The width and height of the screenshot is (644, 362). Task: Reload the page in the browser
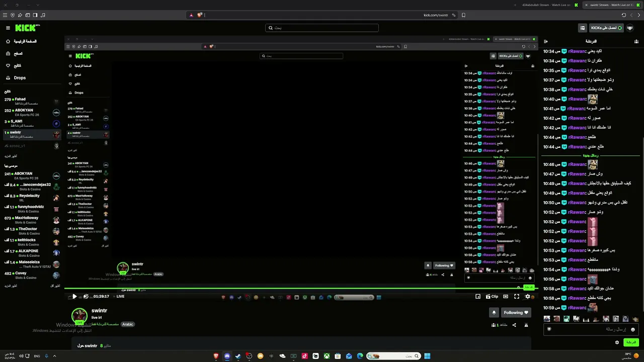click(x=624, y=15)
